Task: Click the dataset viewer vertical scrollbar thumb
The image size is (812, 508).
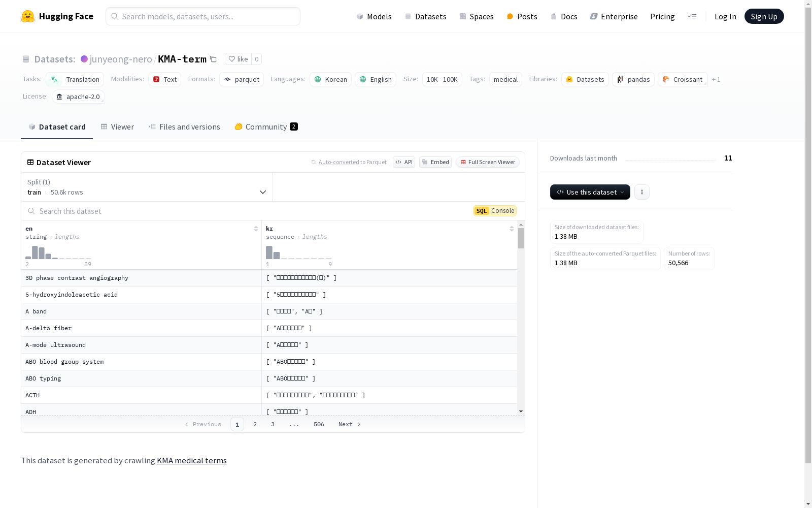Action: coord(521,238)
